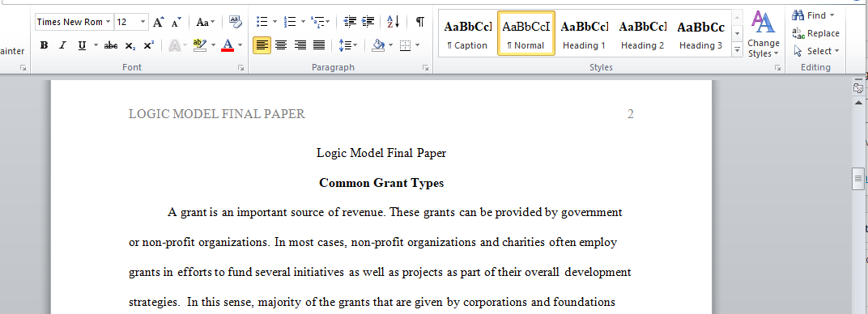Click the Shrink Font icon
The height and width of the screenshot is (314, 868).
click(x=176, y=22)
